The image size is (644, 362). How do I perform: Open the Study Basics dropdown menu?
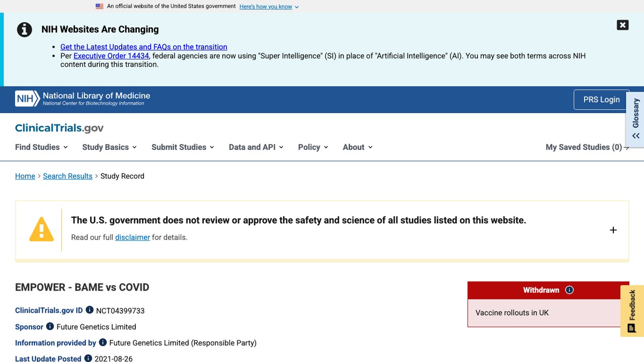click(110, 147)
